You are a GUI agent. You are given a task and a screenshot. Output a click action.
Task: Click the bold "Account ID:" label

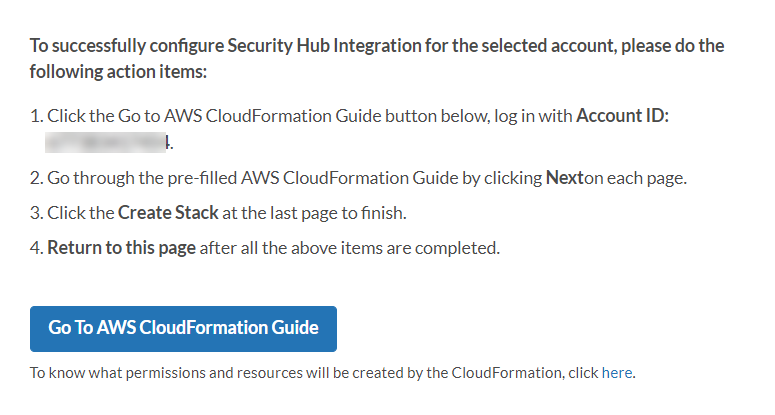622,115
